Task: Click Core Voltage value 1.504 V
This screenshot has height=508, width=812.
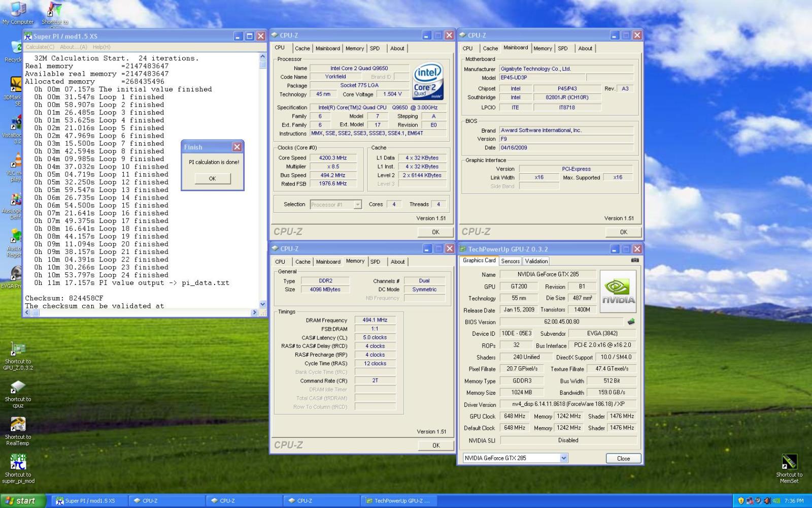Action: coord(392,94)
